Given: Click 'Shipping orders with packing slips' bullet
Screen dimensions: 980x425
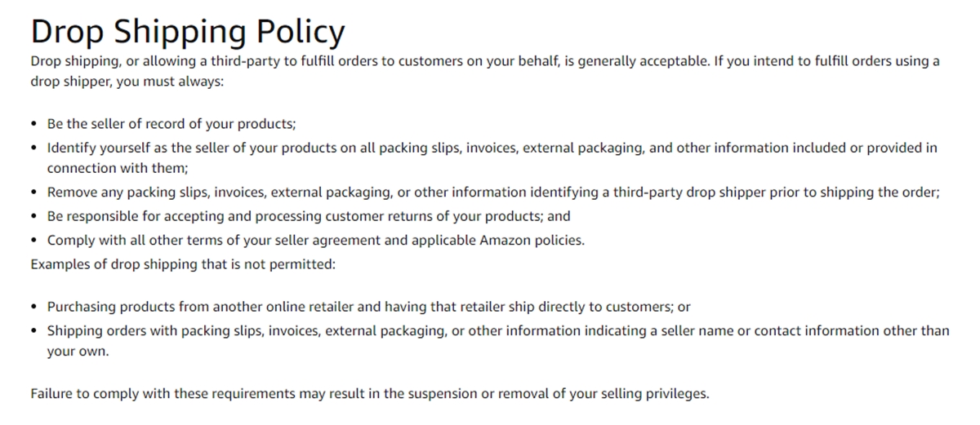Looking at the screenshot, I should (498, 340).
